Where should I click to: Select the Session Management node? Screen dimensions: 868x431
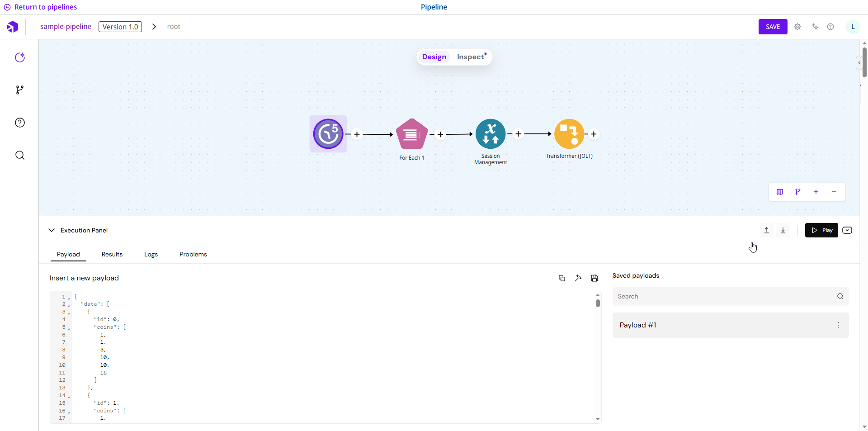click(491, 134)
